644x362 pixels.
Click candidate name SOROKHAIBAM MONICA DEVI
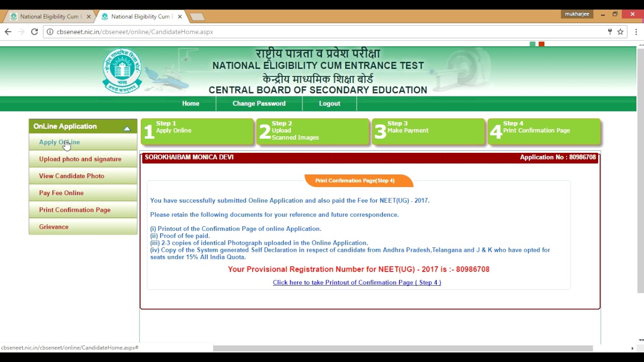tap(189, 157)
